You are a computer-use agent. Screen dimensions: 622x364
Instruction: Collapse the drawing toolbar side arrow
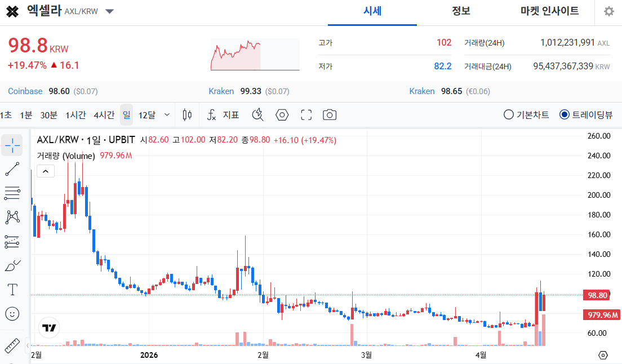[28, 345]
